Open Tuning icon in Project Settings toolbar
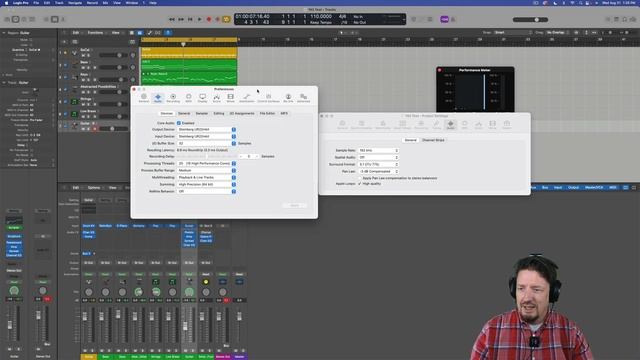The width and height of the screenshot is (640, 360). pos(436,124)
